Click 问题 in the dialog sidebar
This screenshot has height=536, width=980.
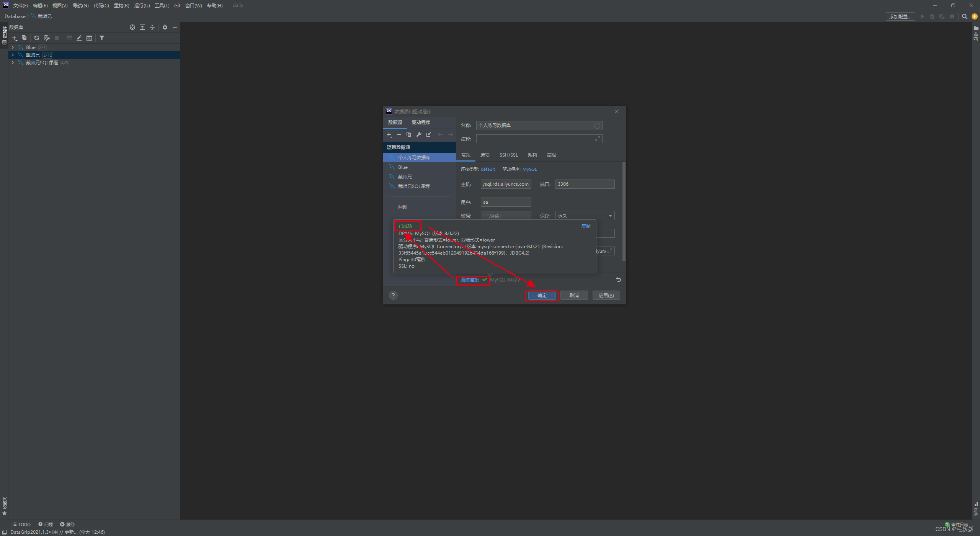pyautogui.click(x=403, y=207)
